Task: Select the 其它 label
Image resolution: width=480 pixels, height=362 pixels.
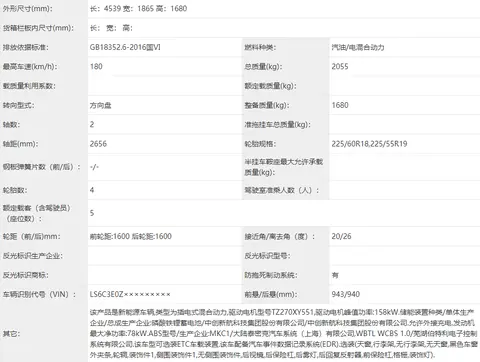Action: pyautogui.click(x=12, y=333)
